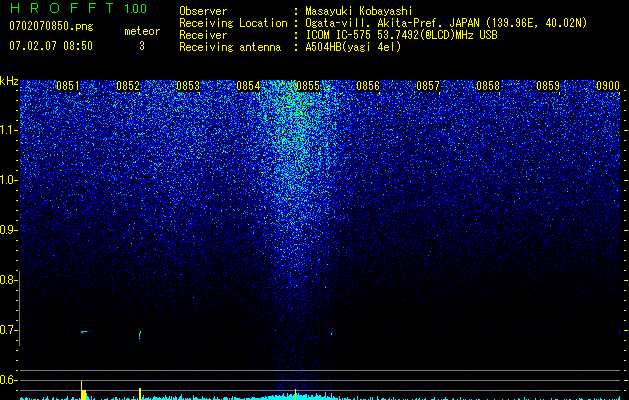Click the meteor count value 3

pyautogui.click(x=142, y=46)
